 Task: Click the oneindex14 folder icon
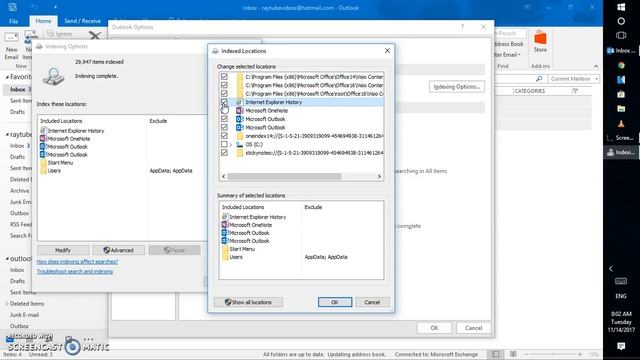(239, 136)
